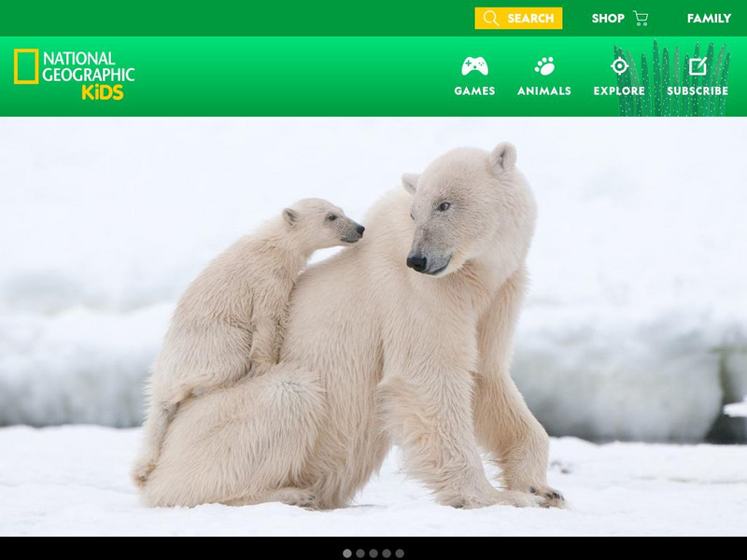Open the polar bear hero image
The width and height of the screenshot is (747, 560).
(373, 327)
